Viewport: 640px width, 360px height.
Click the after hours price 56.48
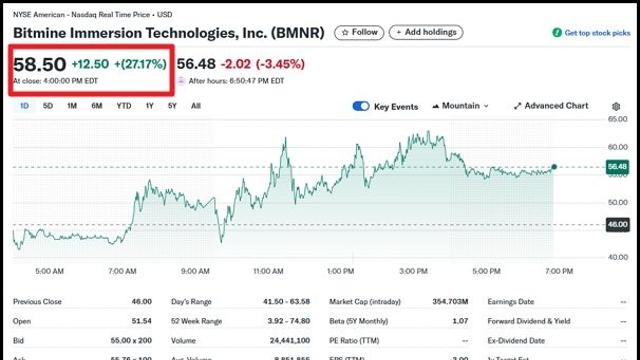[196, 64]
